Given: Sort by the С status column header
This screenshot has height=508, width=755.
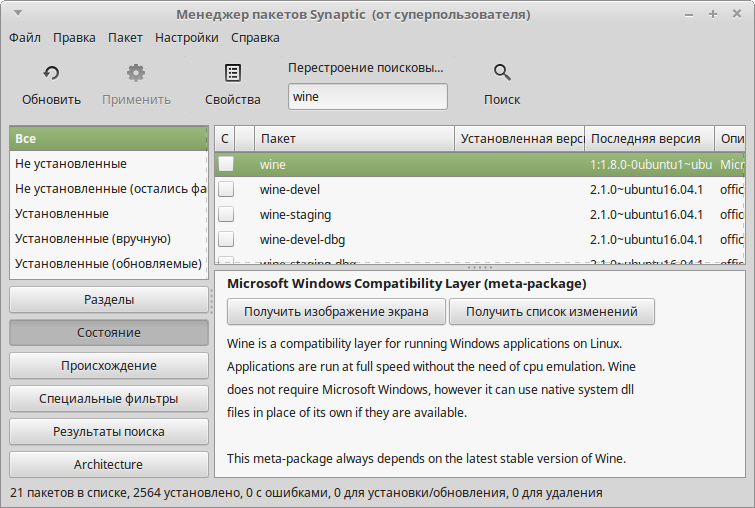Looking at the screenshot, I should (x=225, y=139).
